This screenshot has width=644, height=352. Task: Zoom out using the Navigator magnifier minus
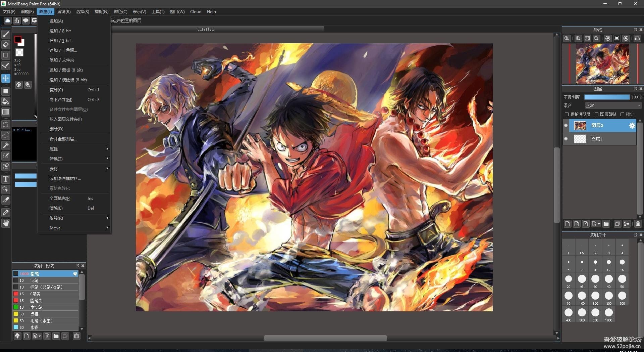(x=596, y=39)
